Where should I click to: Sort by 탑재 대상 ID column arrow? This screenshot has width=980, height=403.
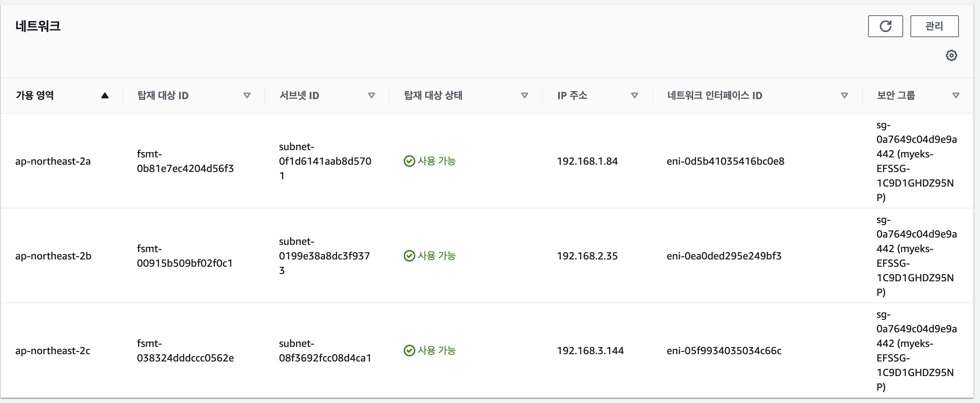(x=247, y=95)
